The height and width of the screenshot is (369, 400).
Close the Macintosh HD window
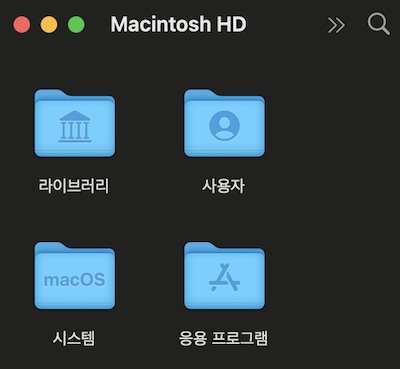[x=22, y=25]
